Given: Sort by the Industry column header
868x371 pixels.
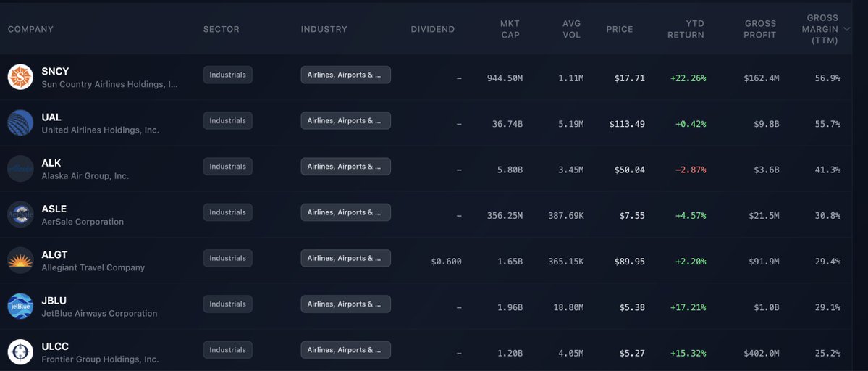Looking at the screenshot, I should [x=324, y=29].
